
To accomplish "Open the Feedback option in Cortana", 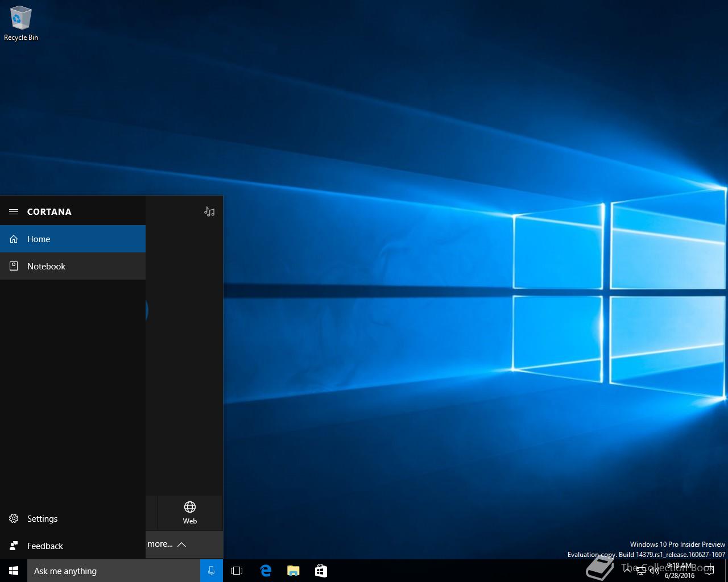I will tap(44, 546).
